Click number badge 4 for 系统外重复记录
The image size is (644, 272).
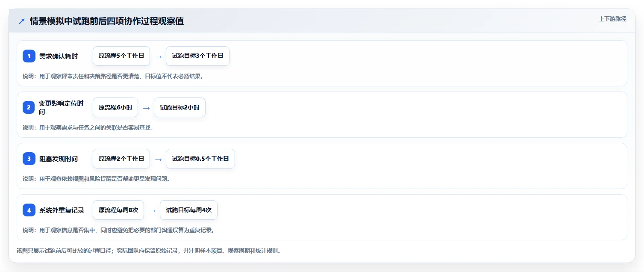(x=29, y=210)
